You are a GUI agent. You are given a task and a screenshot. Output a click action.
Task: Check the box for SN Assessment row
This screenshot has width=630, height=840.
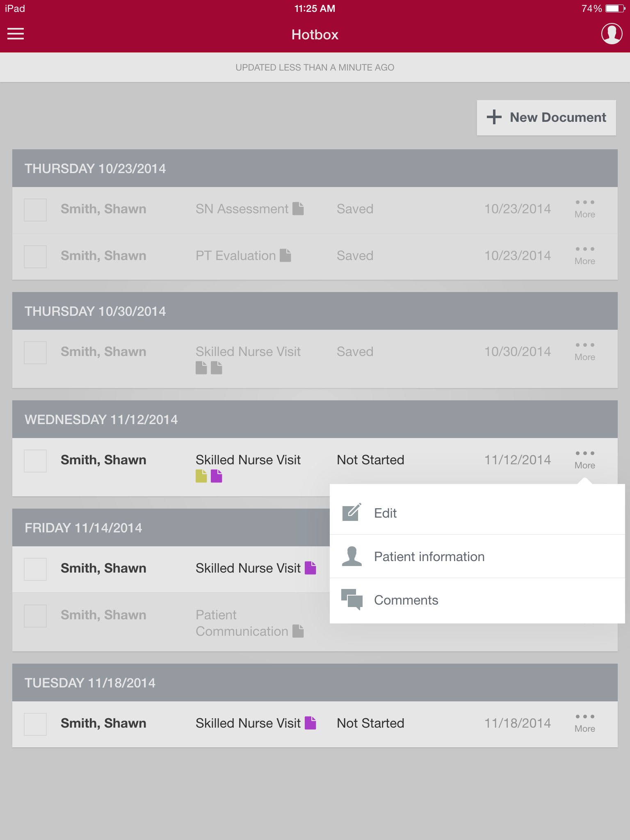coord(35,210)
